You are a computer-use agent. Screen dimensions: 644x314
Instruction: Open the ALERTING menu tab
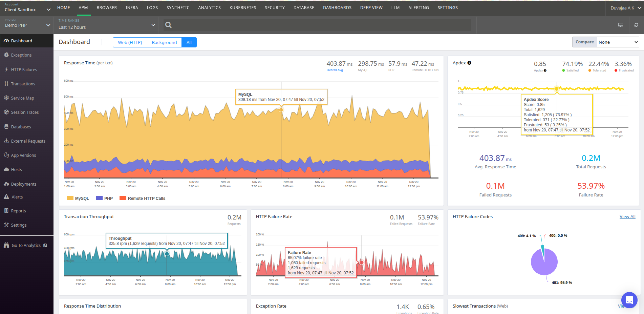pyautogui.click(x=418, y=7)
